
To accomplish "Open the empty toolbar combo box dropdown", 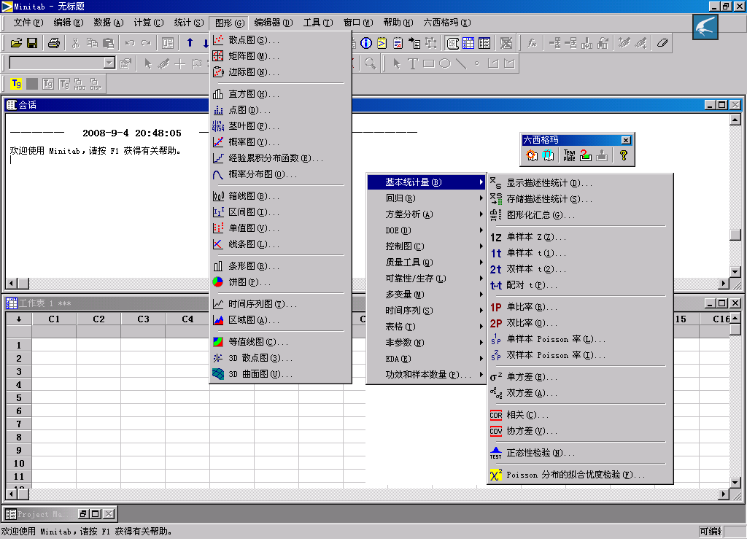I will coord(109,63).
